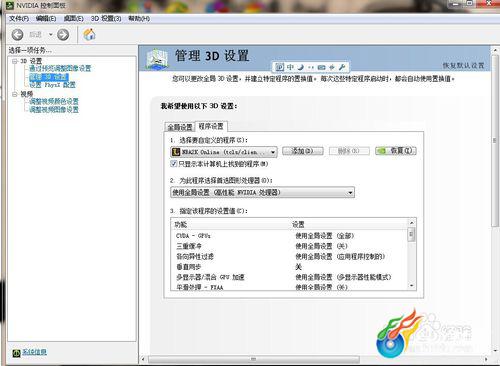This screenshot has height=366, width=500.
Task: Click the green back arrow button
Action: 17,34
